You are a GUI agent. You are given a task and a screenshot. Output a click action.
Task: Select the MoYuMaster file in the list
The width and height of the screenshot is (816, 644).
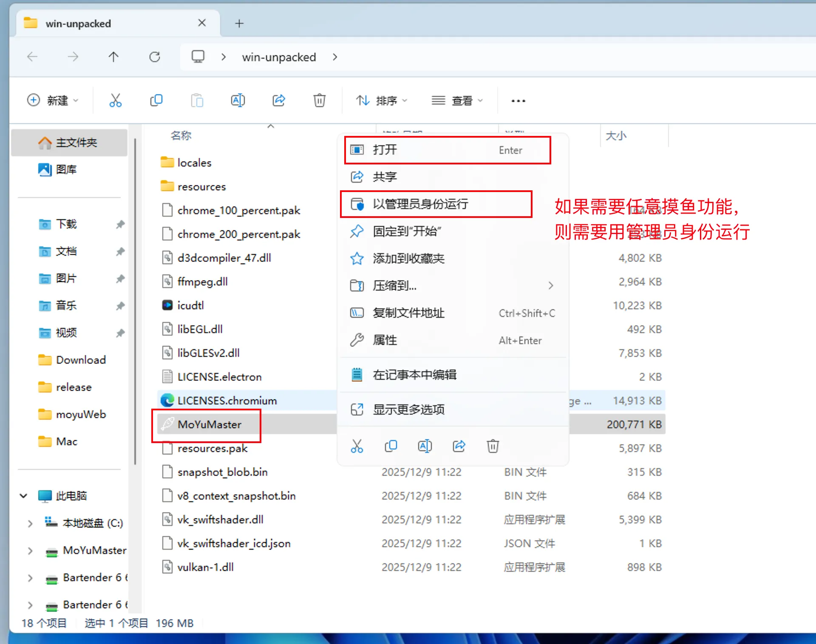click(210, 424)
